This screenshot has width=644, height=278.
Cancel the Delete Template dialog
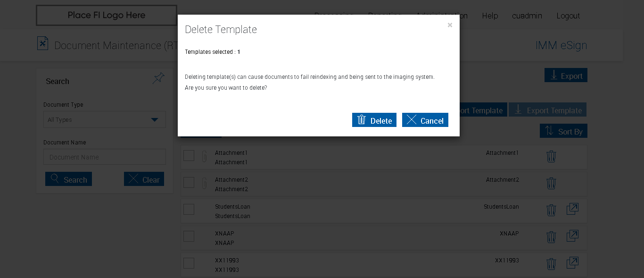click(425, 120)
